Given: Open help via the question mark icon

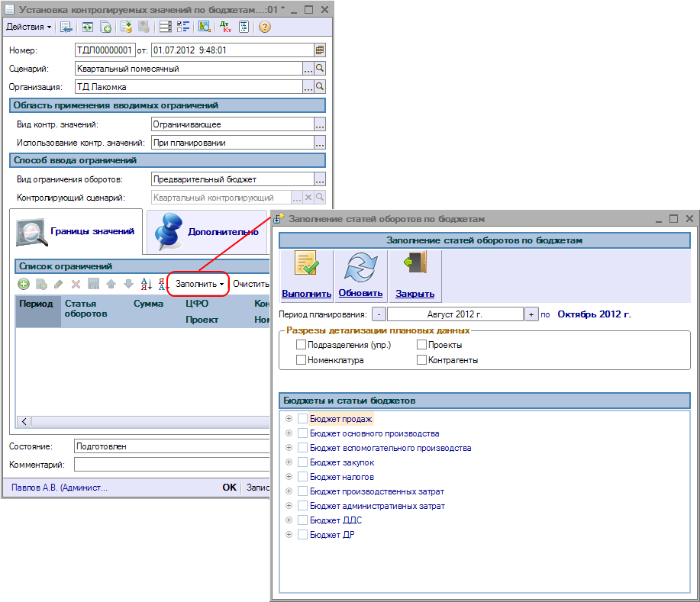Looking at the screenshot, I should coord(264,27).
